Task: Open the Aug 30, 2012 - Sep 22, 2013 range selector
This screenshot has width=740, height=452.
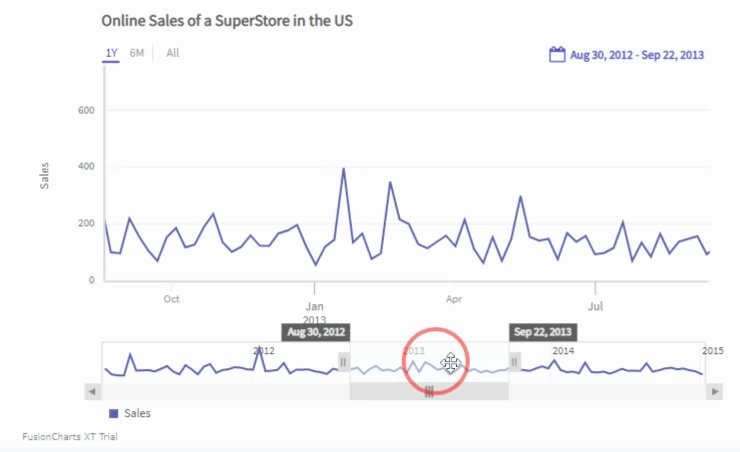Action: point(636,55)
